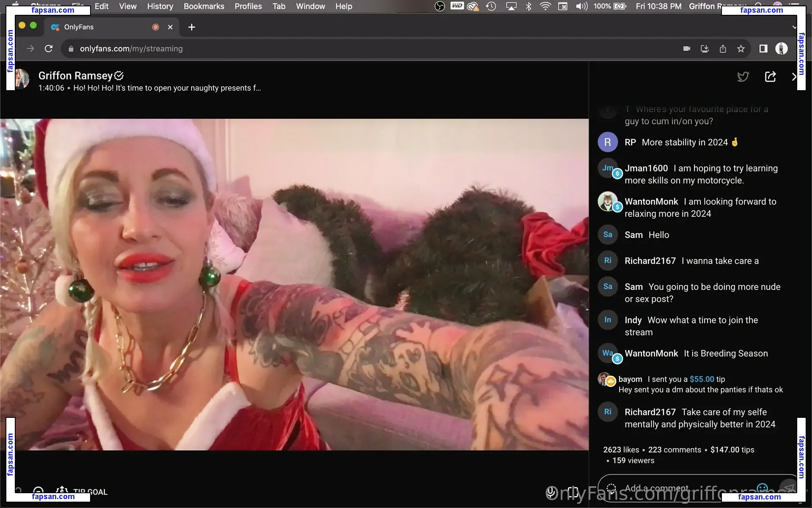Open the Chrome profile avatar
This screenshot has width=812, height=508.
pyautogui.click(x=782, y=49)
